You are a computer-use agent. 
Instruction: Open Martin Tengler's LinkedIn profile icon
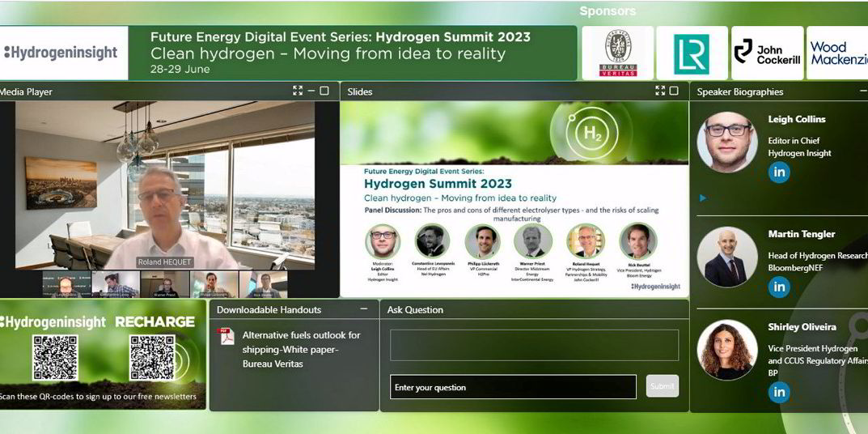(779, 287)
